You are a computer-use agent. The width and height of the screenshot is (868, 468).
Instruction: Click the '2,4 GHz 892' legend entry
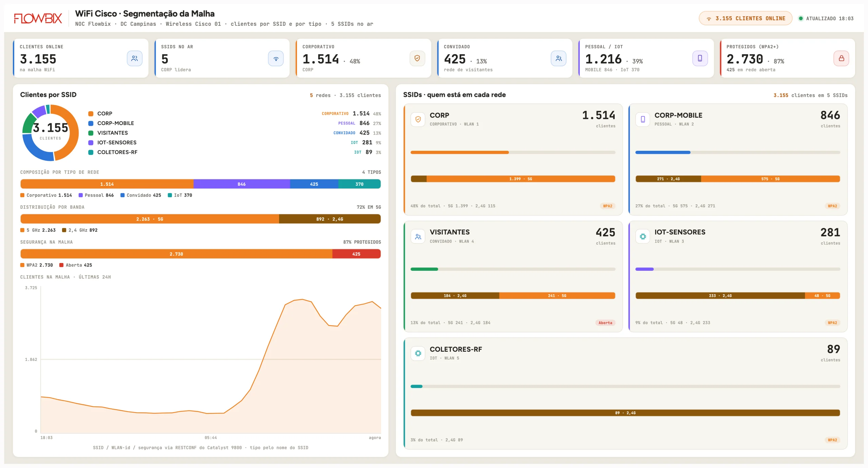point(80,230)
